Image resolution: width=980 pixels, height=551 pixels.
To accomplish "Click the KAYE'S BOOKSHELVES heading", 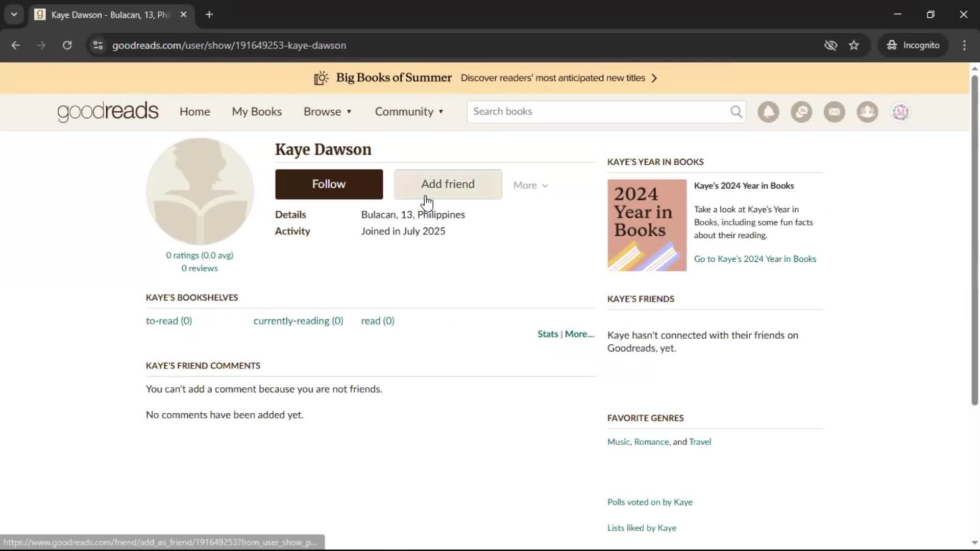I will (x=192, y=297).
